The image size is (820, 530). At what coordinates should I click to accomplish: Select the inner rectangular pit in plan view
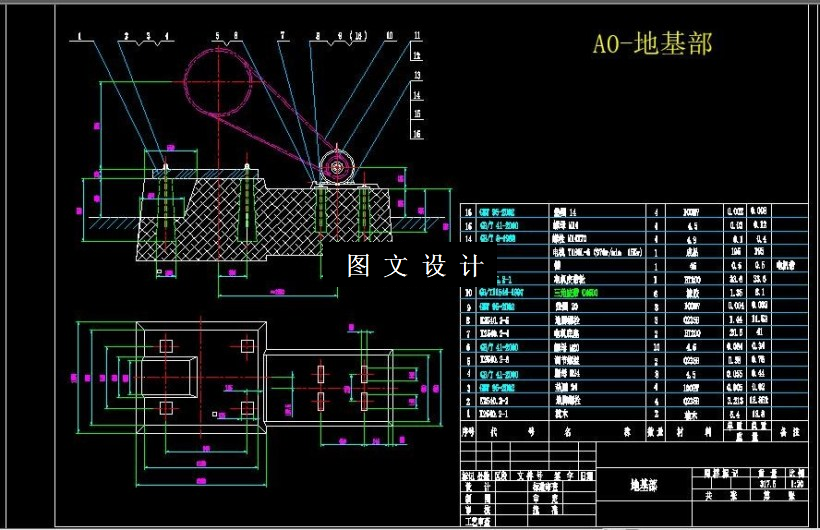pos(169,377)
